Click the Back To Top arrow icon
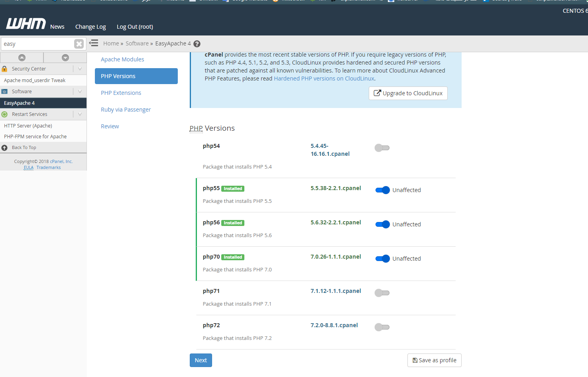The width and height of the screenshot is (588, 377). (x=4, y=148)
